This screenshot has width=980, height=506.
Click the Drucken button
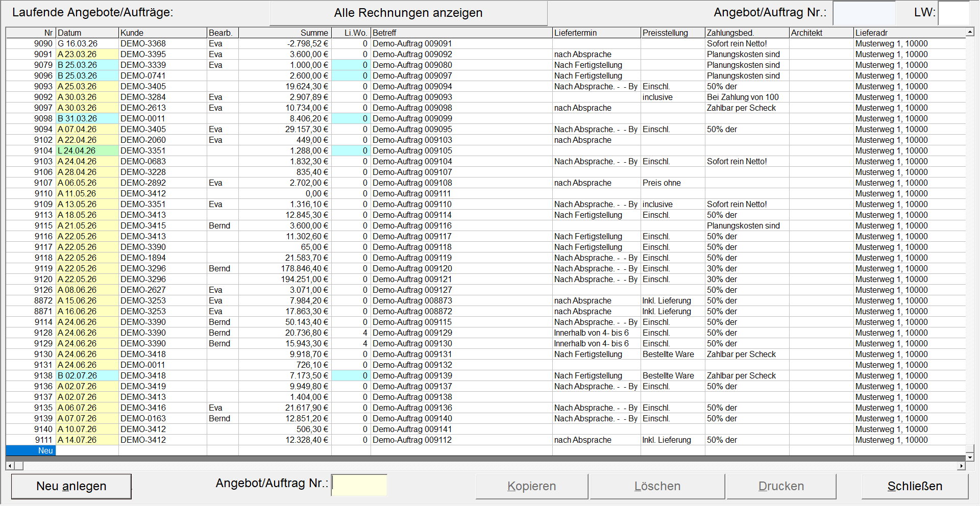781,486
